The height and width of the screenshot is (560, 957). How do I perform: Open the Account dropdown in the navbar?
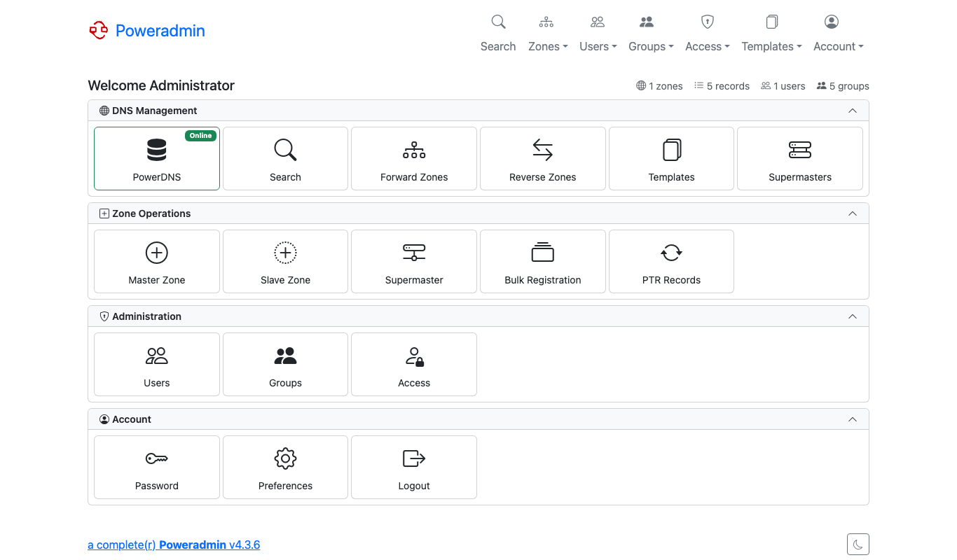click(839, 34)
